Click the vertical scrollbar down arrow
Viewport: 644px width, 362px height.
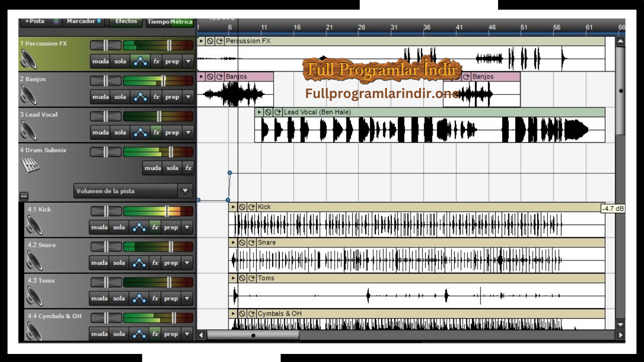tap(620, 325)
